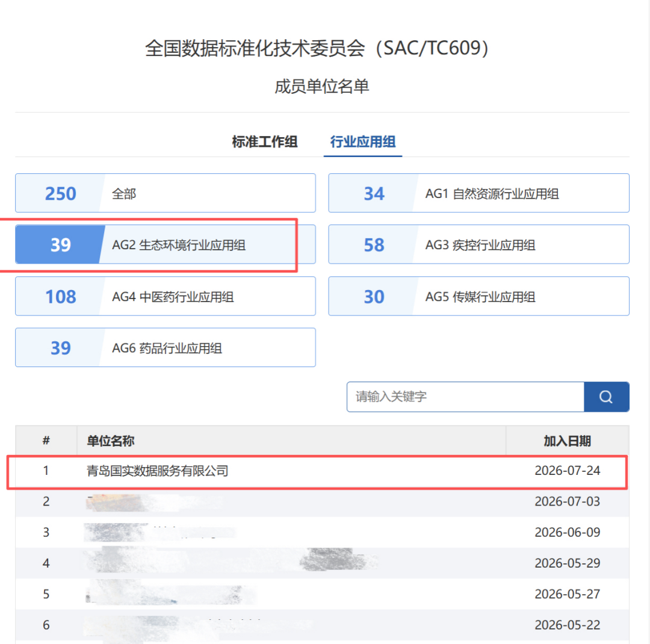Click the date 2026-05-22

coord(567,625)
